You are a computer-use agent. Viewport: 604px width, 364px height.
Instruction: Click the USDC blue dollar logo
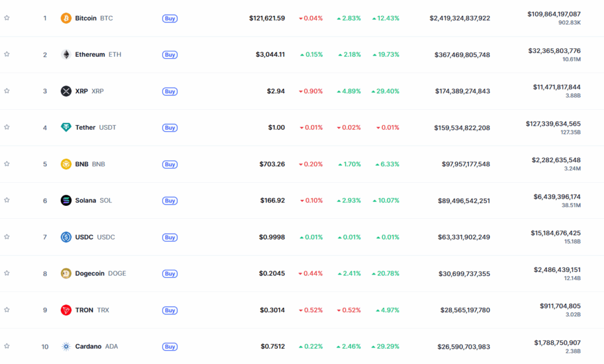[x=66, y=237]
